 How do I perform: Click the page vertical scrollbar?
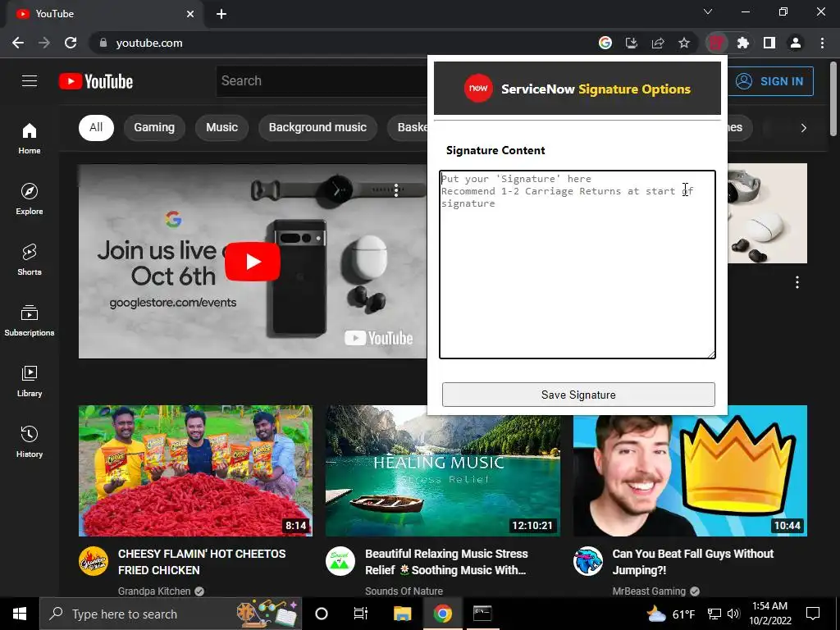tap(833, 99)
